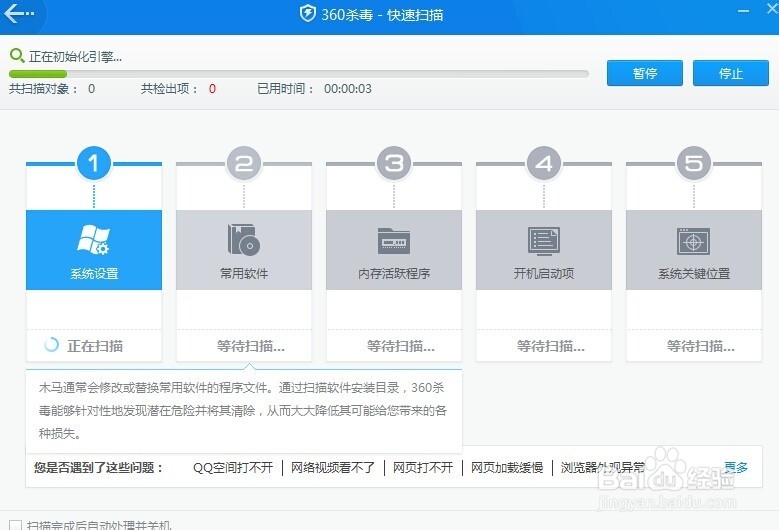Click 等待扫描 under 内存活跃程序

(x=401, y=346)
